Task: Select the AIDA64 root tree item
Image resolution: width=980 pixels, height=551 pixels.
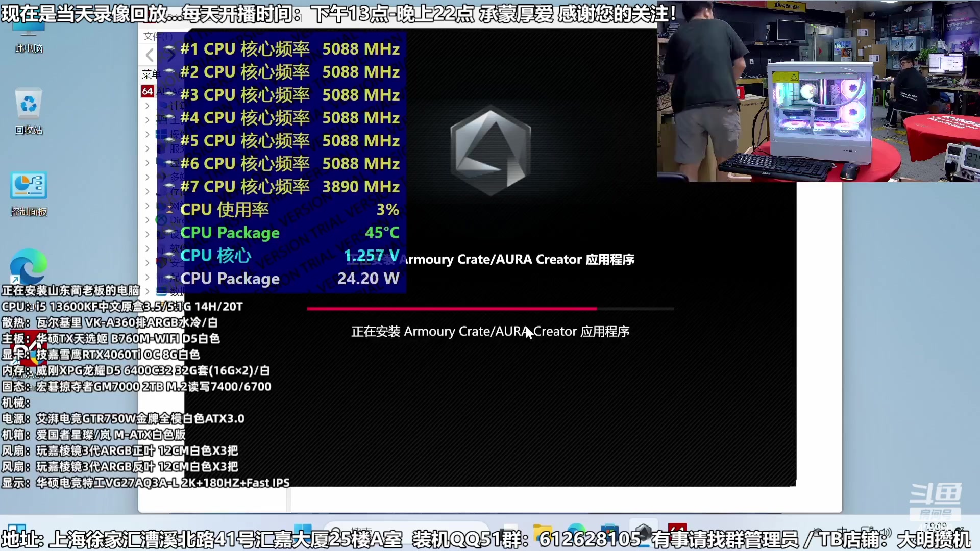Action: pyautogui.click(x=148, y=91)
